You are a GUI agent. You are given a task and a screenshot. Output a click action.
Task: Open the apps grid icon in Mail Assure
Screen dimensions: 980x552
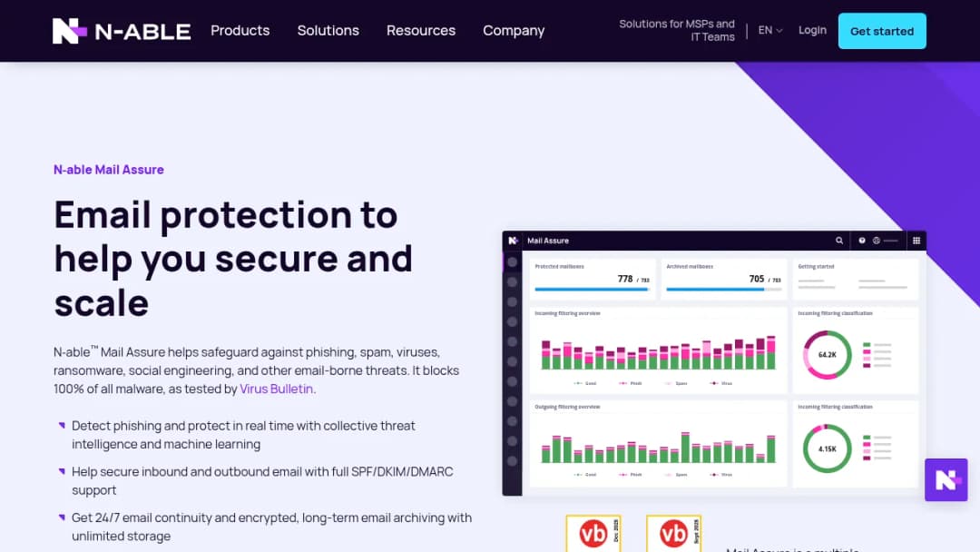[x=916, y=241]
